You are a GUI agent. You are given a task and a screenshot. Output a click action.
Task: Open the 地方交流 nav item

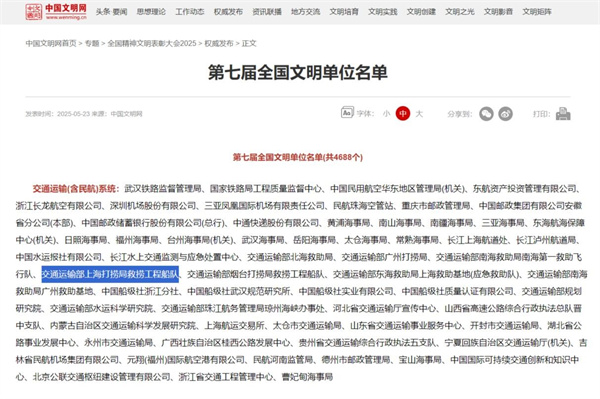tap(305, 12)
